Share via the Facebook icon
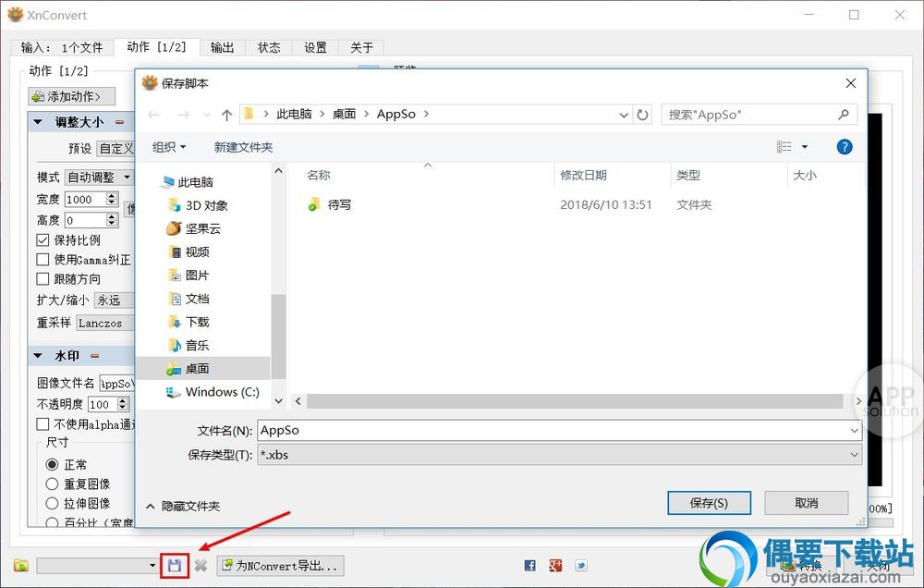The image size is (924, 588). [x=529, y=566]
